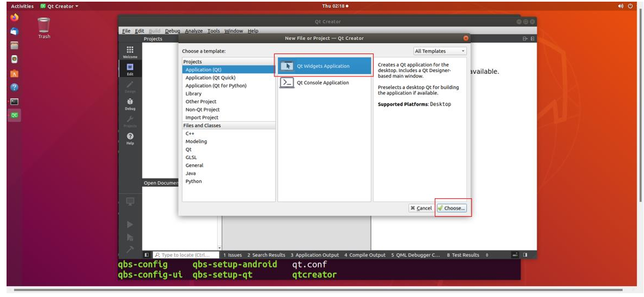Open the 8 Test Results pane

tap(463, 255)
